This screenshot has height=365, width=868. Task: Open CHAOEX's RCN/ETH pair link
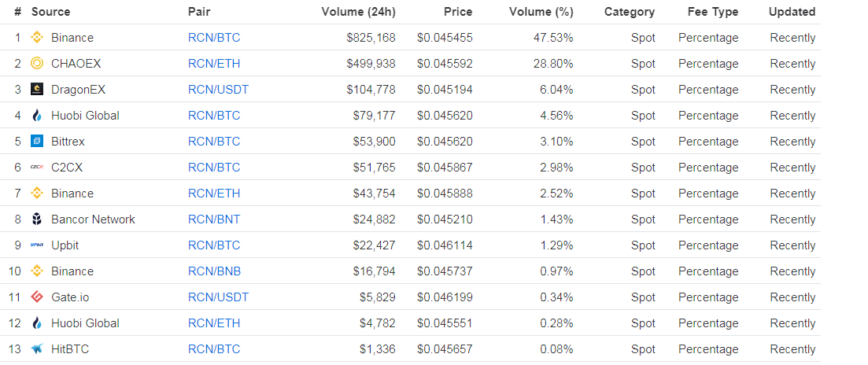pyautogui.click(x=214, y=64)
